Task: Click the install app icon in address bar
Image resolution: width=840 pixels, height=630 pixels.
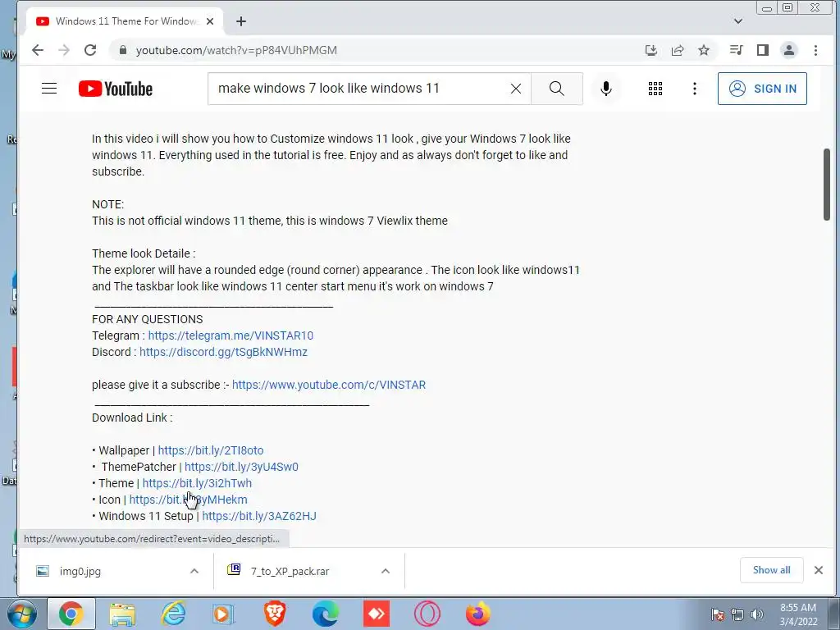Action: click(651, 50)
